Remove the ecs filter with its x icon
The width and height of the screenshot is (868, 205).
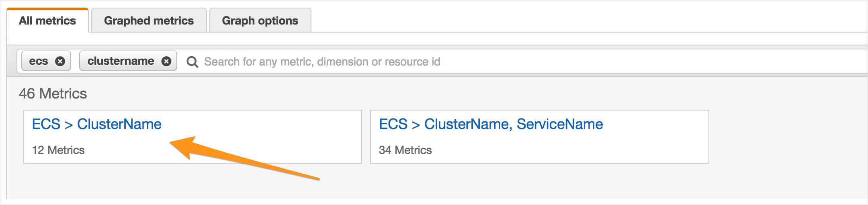click(x=60, y=61)
